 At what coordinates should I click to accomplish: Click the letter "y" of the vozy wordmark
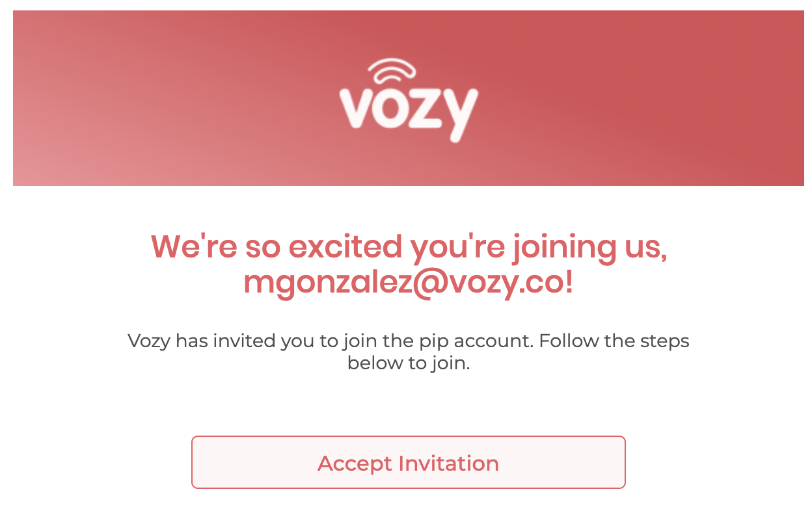pos(459,116)
